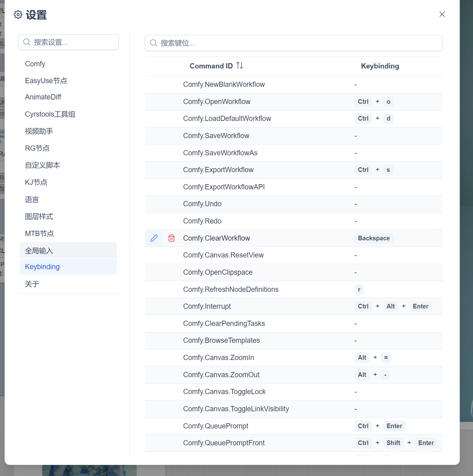Delete Comfy.ClearWorkflow keybinding using trash icon
This screenshot has width=473, height=476.
click(x=171, y=238)
